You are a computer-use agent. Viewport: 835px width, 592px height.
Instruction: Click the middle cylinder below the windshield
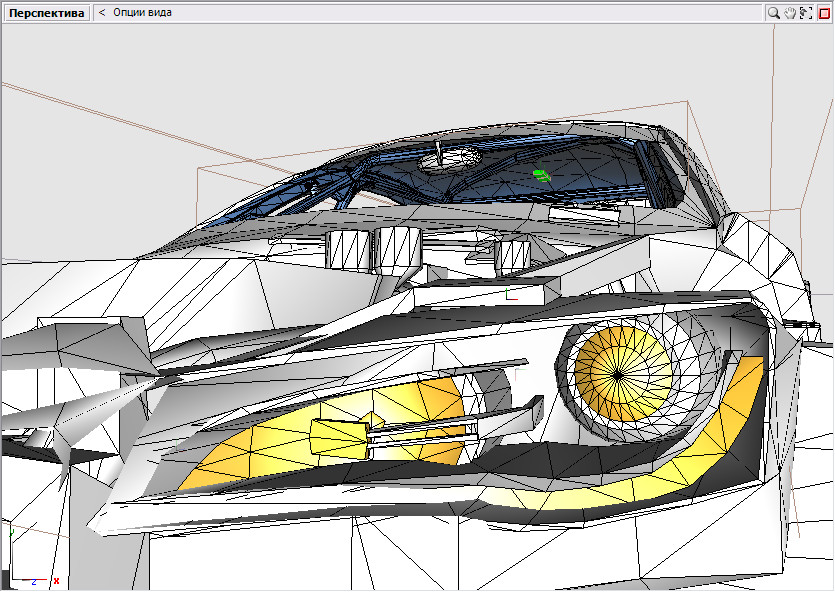399,249
